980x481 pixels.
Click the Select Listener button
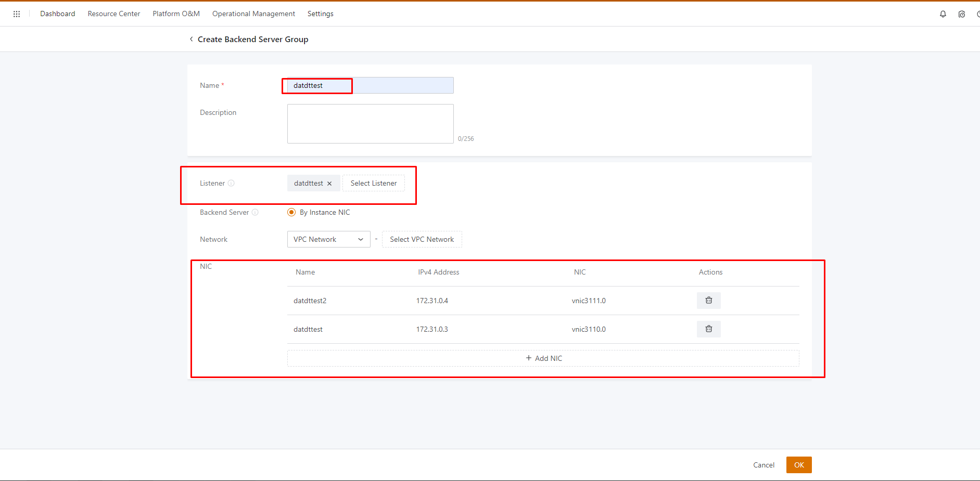tap(373, 183)
